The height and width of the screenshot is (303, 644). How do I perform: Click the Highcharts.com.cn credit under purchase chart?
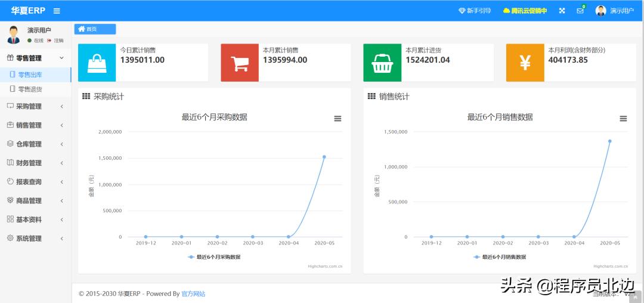pyautogui.click(x=325, y=267)
